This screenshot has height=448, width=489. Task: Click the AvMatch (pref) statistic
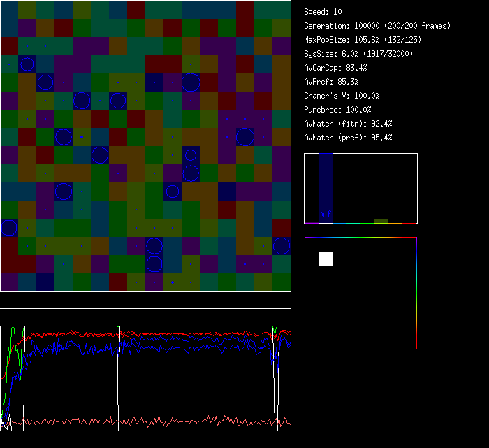tap(348, 138)
